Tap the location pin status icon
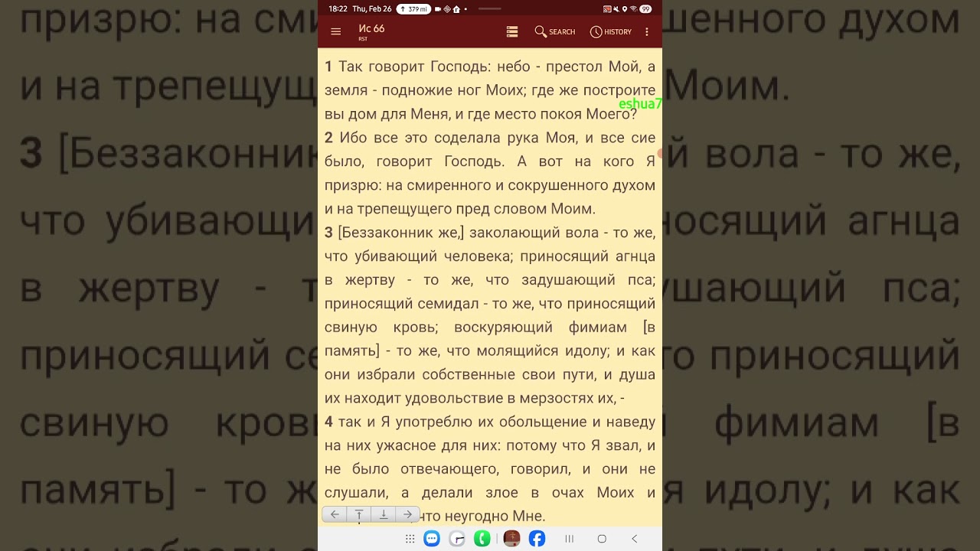The width and height of the screenshot is (980, 551). pyautogui.click(x=625, y=9)
